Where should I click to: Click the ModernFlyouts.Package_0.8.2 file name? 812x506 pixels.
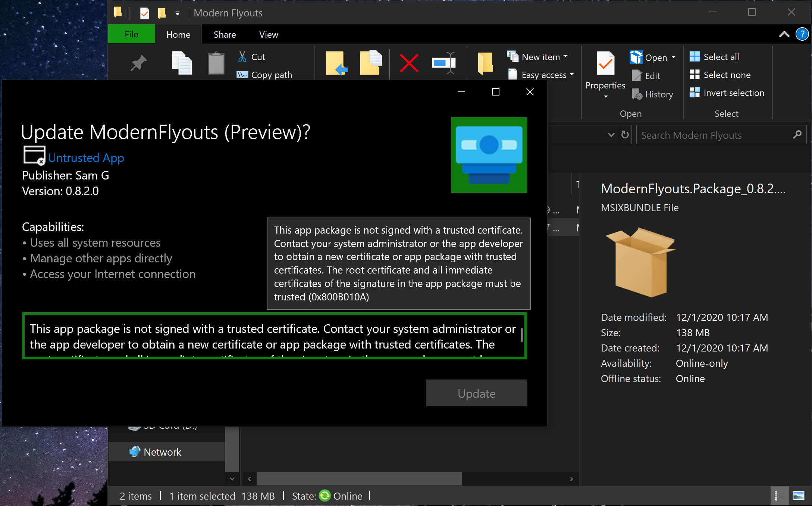tap(693, 189)
